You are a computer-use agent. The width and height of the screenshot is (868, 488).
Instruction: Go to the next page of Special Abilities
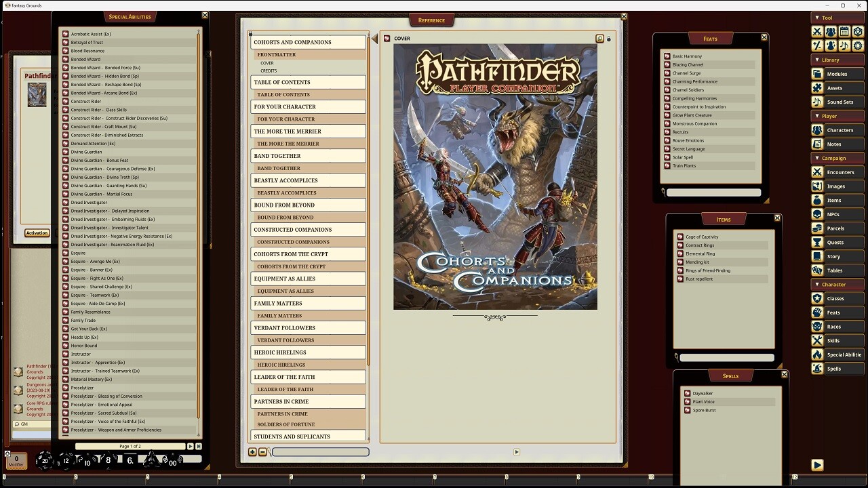coord(191,446)
